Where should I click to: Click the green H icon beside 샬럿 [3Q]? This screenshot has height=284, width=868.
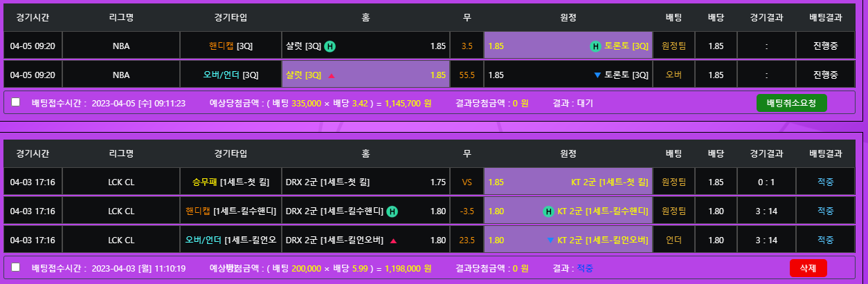pos(330,46)
